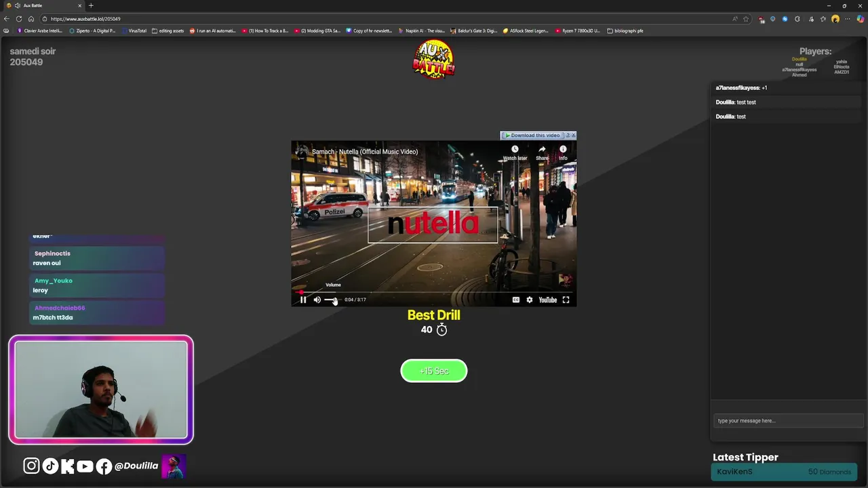Share the Nutella video
This screenshot has height=488, width=868.
pyautogui.click(x=542, y=152)
